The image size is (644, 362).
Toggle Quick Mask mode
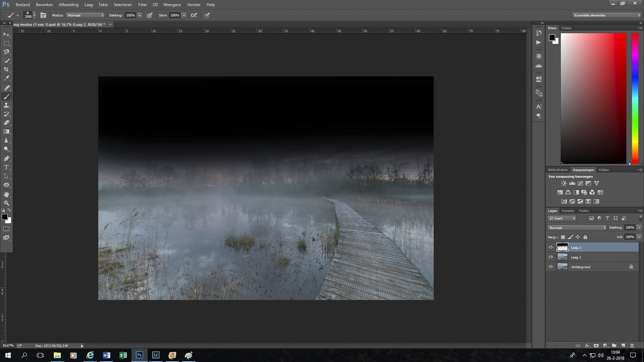[x=6, y=229]
